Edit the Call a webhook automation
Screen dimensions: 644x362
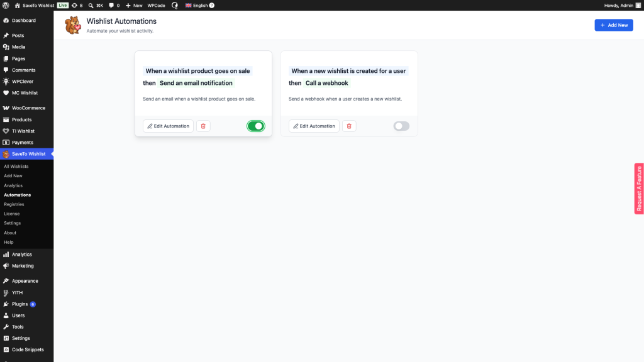pos(314,126)
